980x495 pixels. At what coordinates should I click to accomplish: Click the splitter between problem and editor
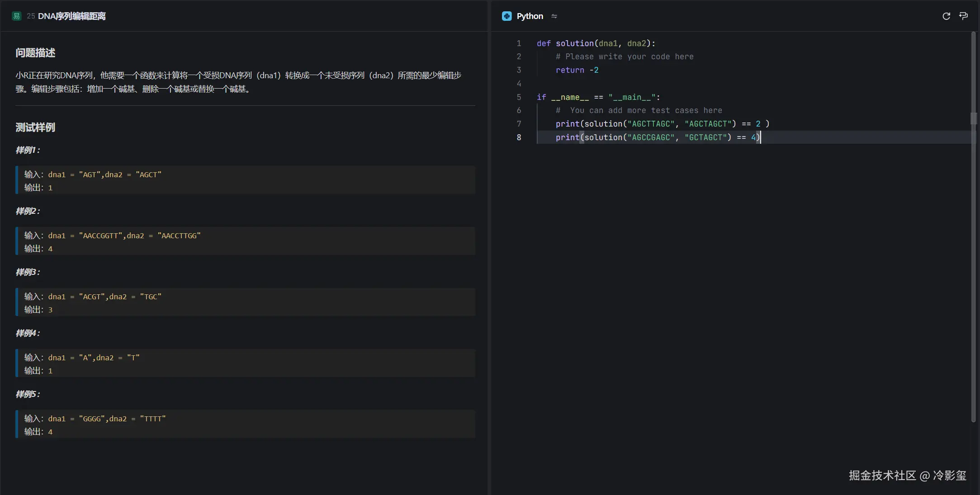click(489, 247)
